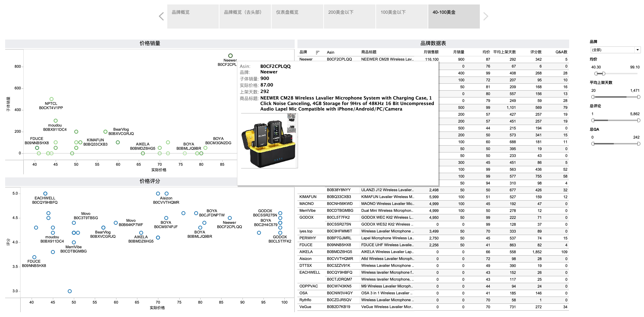This screenshot has height=317, width=644.
Task: Select the 仪表盘概览 tab
Action: tap(297, 17)
